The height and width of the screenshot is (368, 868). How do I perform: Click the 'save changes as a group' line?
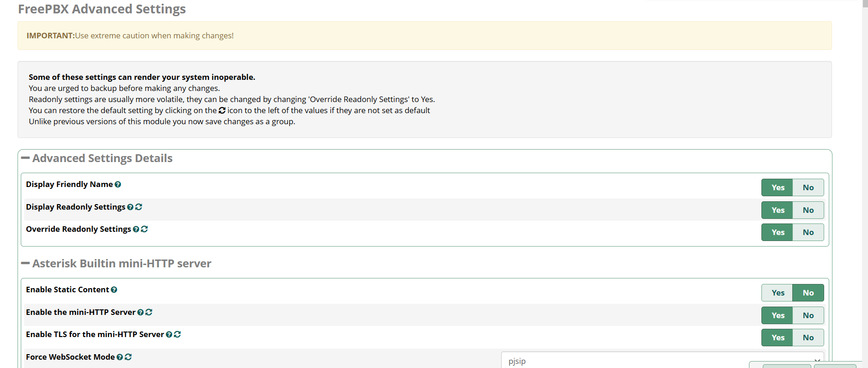tap(162, 121)
